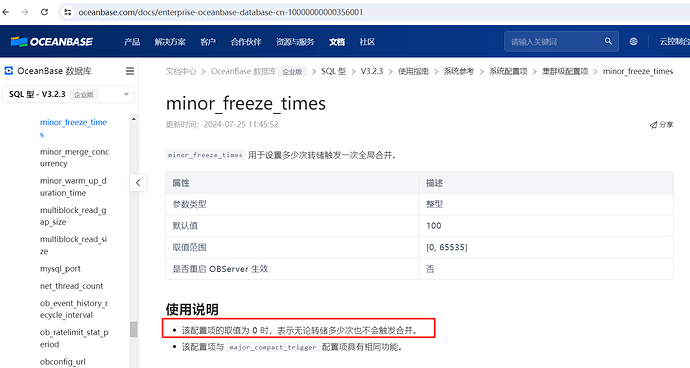Select mysql_port in sidebar
Viewport: 690px width, 368px height.
point(60,269)
